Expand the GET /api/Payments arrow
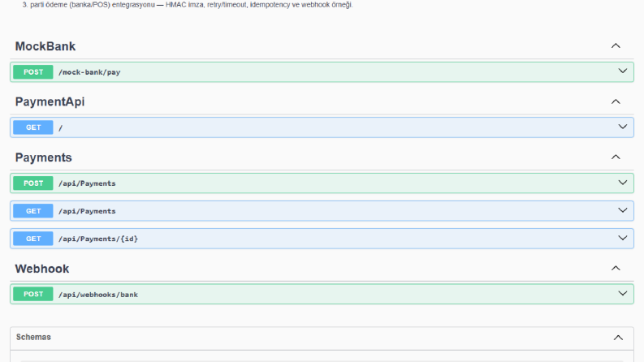The image size is (644, 362). tap(623, 210)
